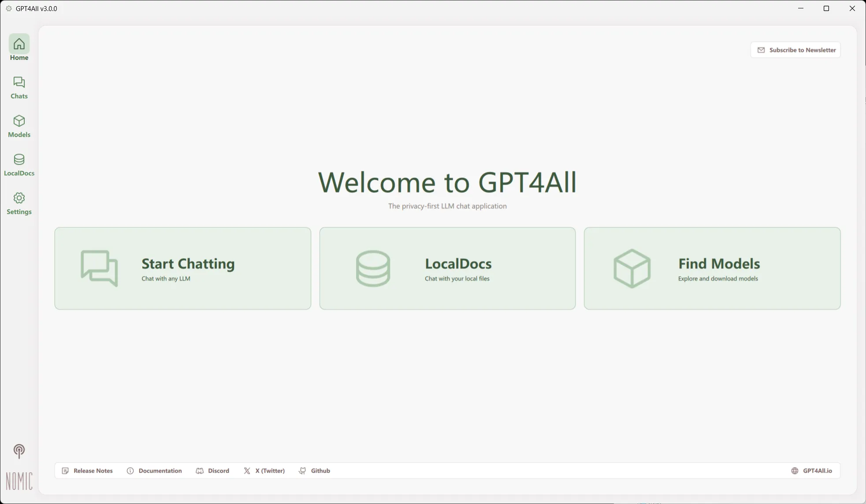Viewport: 866px width, 504px height.
Task: Open Settings from the sidebar
Action: tap(19, 204)
